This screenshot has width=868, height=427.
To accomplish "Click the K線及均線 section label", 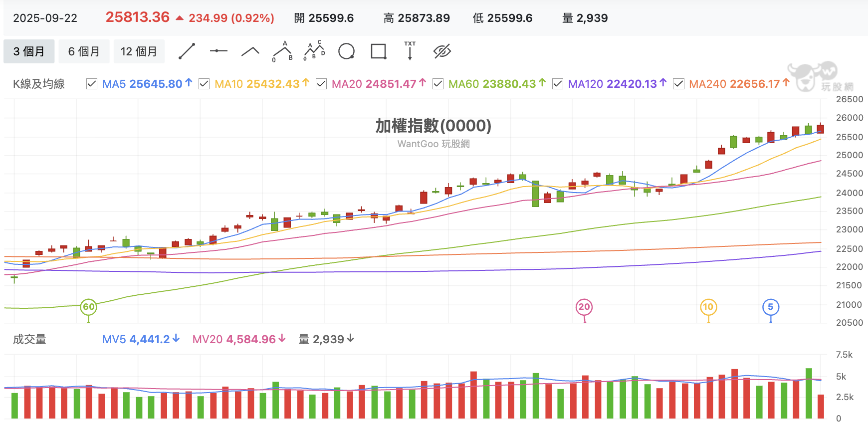I will 39,84.
